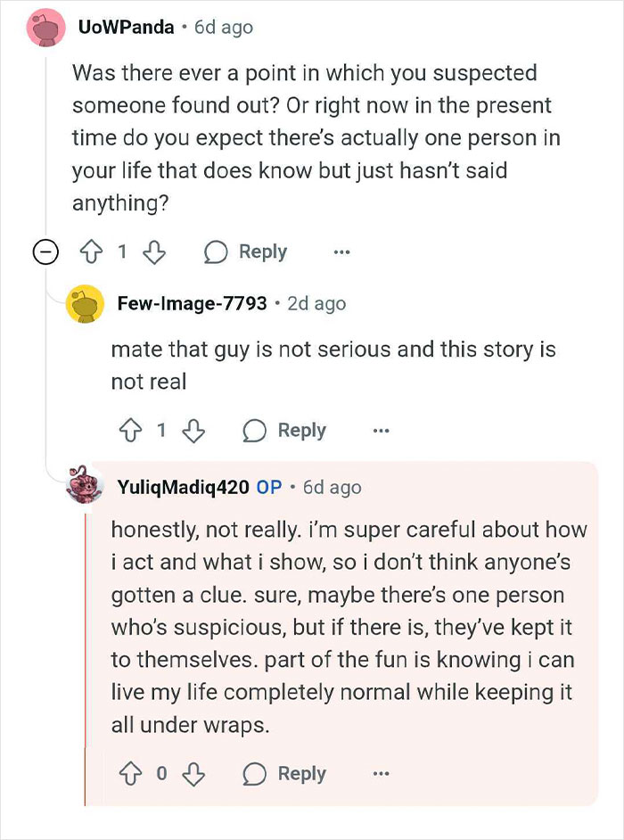Image resolution: width=624 pixels, height=840 pixels.
Task: Open the three-dot overflow icon on the OP reply
Action: (x=381, y=774)
